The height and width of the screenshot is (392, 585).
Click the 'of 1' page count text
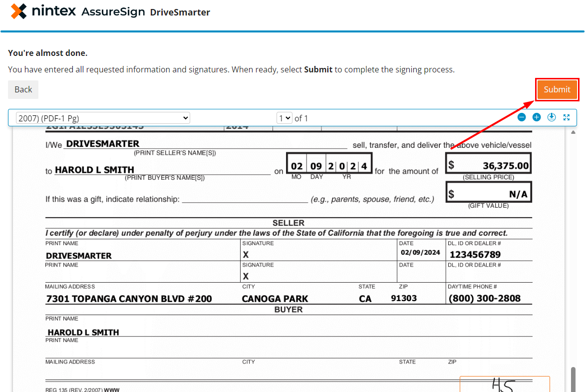[x=301, y=118]
